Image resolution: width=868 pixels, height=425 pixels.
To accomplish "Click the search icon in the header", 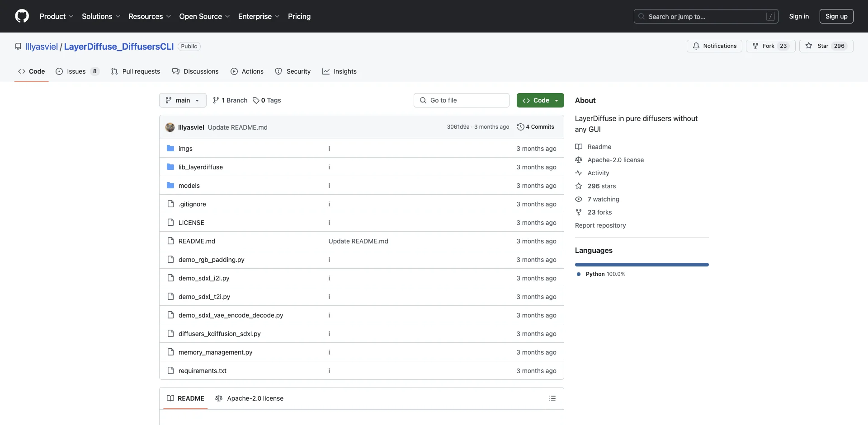I will point(642,16).
